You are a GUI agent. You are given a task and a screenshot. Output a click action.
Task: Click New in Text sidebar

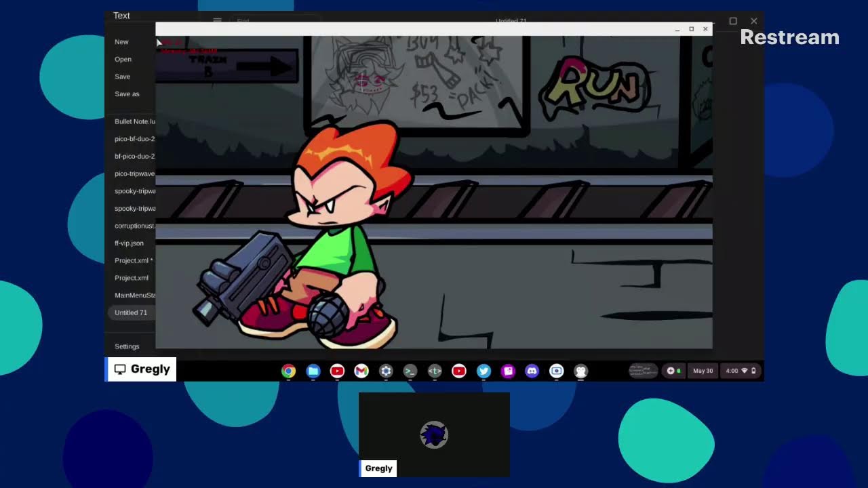pyautogui.click(x=121, y=42)
